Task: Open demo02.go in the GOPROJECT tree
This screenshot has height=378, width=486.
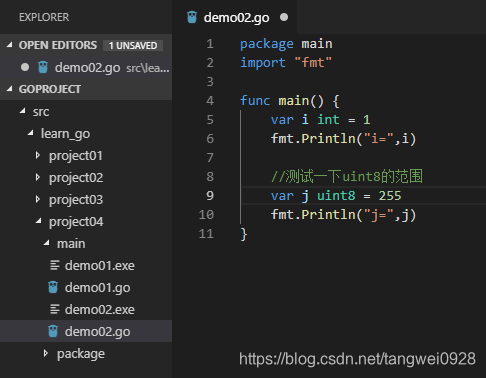Action: (86, 331)
